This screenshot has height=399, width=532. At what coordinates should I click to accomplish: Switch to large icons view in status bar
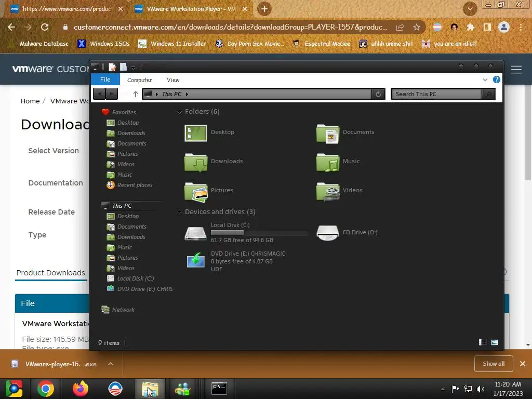click(x=495, y=342)
